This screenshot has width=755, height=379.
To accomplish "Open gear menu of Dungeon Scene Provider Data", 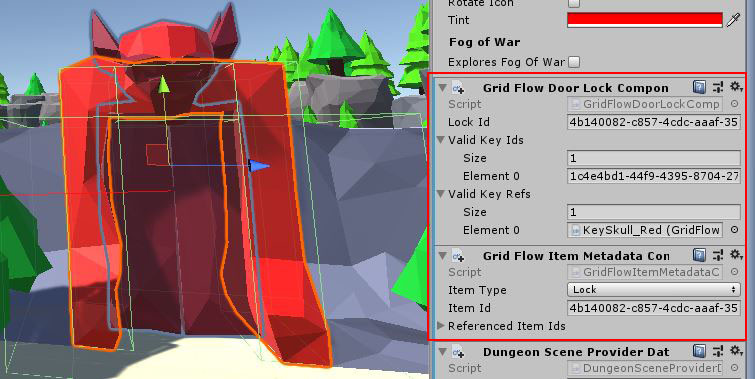I will coord(736,352).
